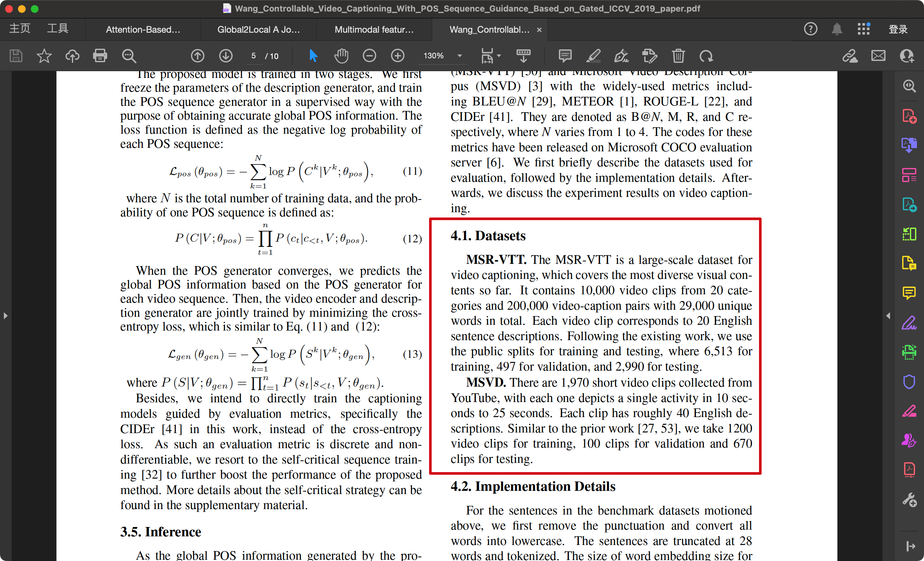Click the bookmark star icon
924x561 pixels.
[44, 56]
